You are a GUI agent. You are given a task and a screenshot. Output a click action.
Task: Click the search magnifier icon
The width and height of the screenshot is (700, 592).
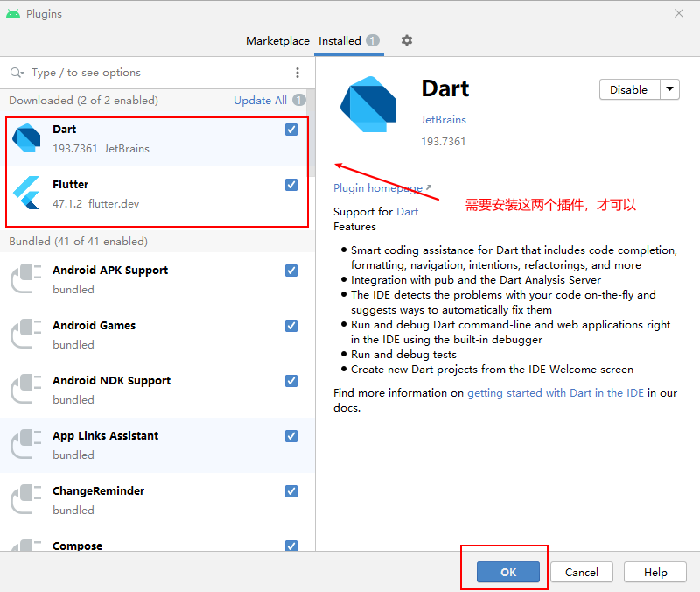[x=17, y=73]
